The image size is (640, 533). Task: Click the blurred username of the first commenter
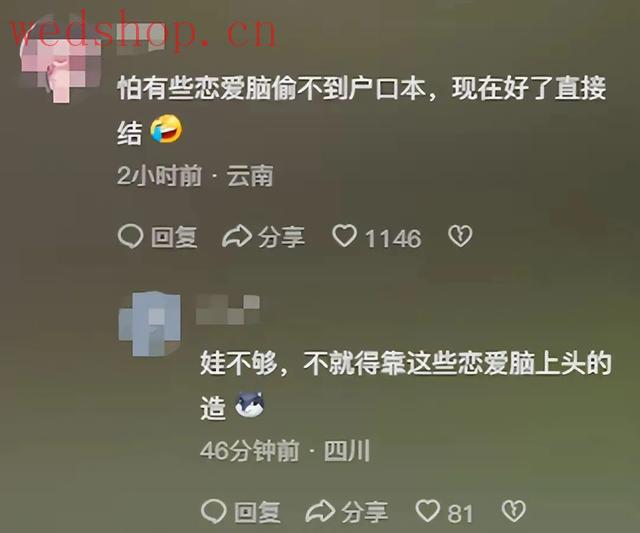(140, 38)
